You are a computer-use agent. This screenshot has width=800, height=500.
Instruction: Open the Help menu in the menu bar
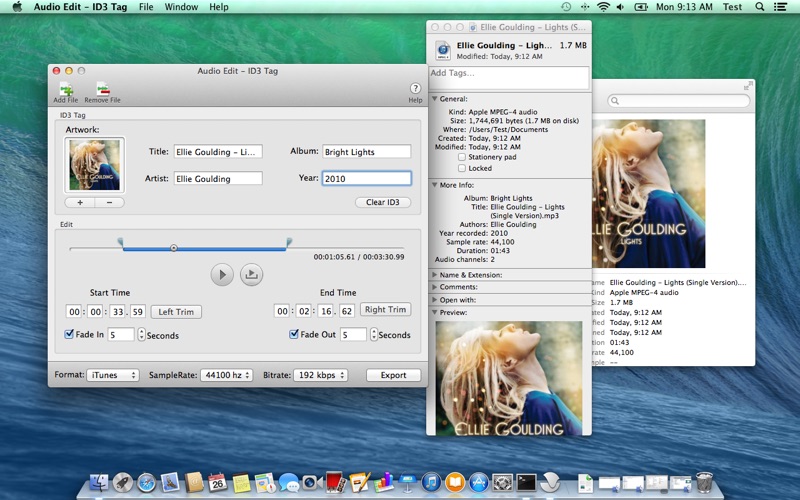tap(219, 7)
